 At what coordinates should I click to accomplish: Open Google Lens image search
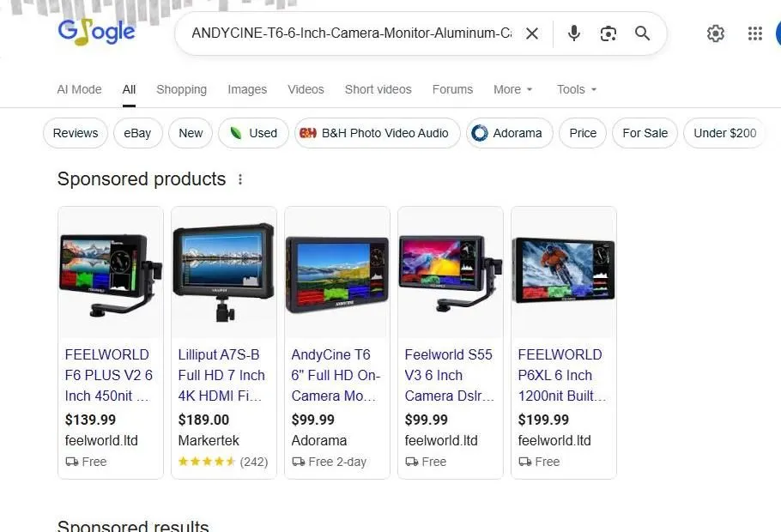[608, 33]
